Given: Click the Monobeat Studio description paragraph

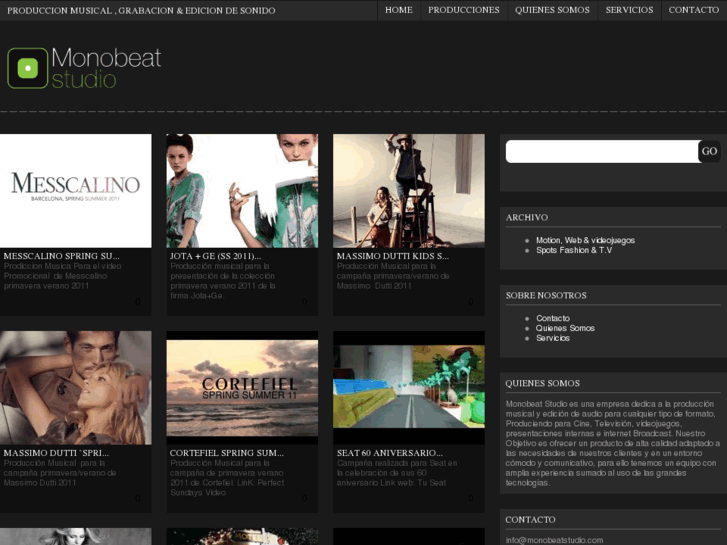Looking at the screenshot, I should coord(612,443).
